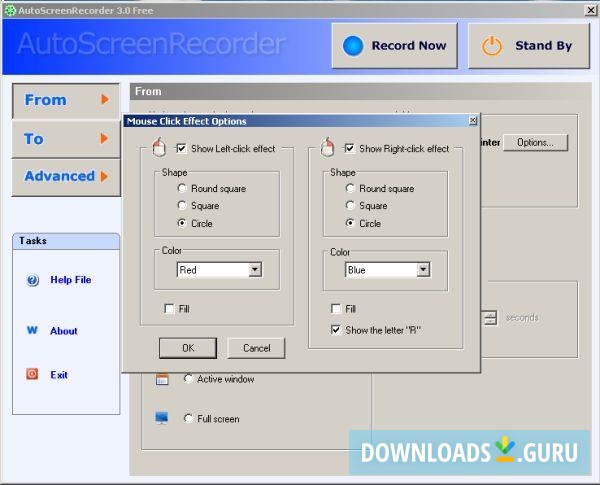
Task: Click the red Exit icon
Action: click(x=32, y=374)
